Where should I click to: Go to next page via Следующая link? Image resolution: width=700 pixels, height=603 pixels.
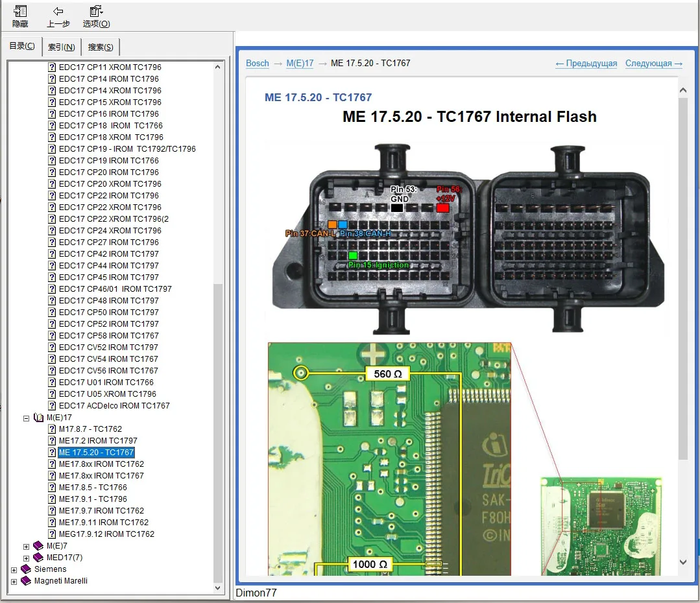[653, 64]
